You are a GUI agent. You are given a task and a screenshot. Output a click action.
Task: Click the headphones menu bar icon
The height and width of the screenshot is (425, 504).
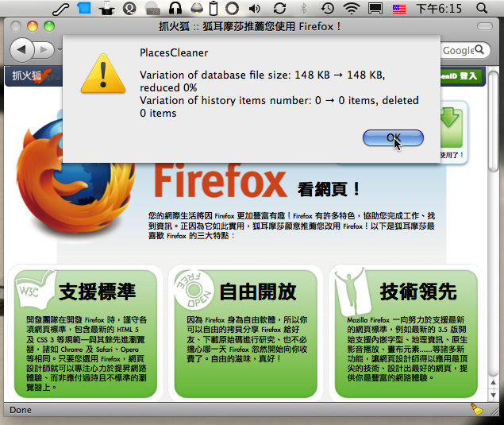click(x=175, y=9)
